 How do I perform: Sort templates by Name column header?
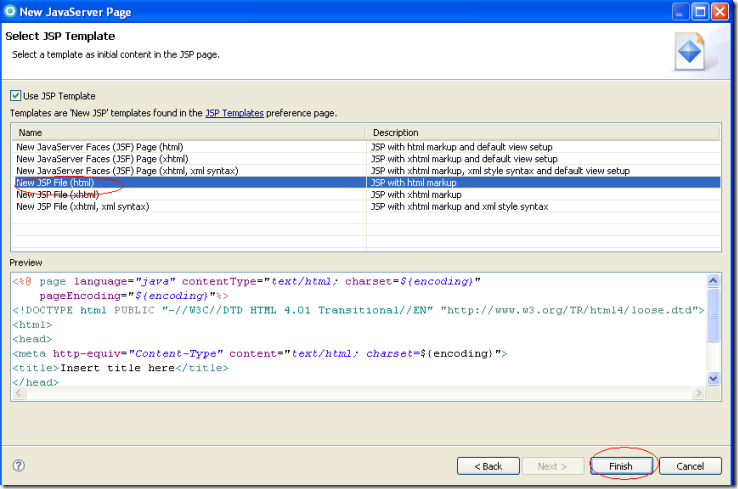pyautogui.click(x=188, y=132)
